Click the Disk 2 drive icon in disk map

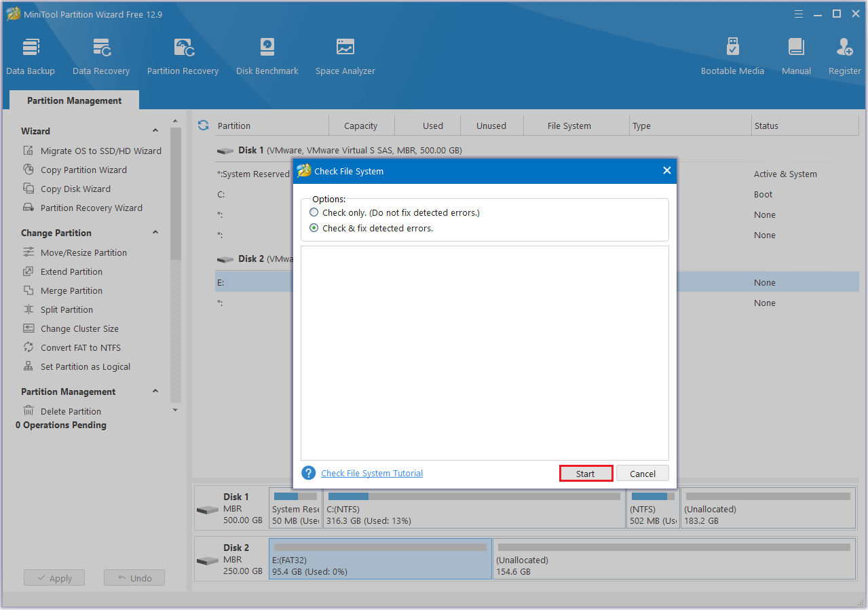tap(207, 560)
